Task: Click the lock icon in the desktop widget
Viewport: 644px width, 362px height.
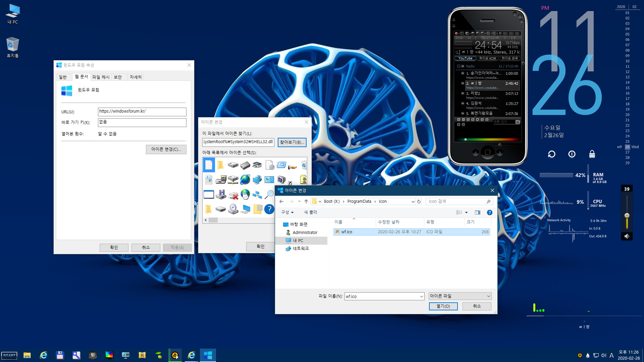Action: click(x=592, y=154)
